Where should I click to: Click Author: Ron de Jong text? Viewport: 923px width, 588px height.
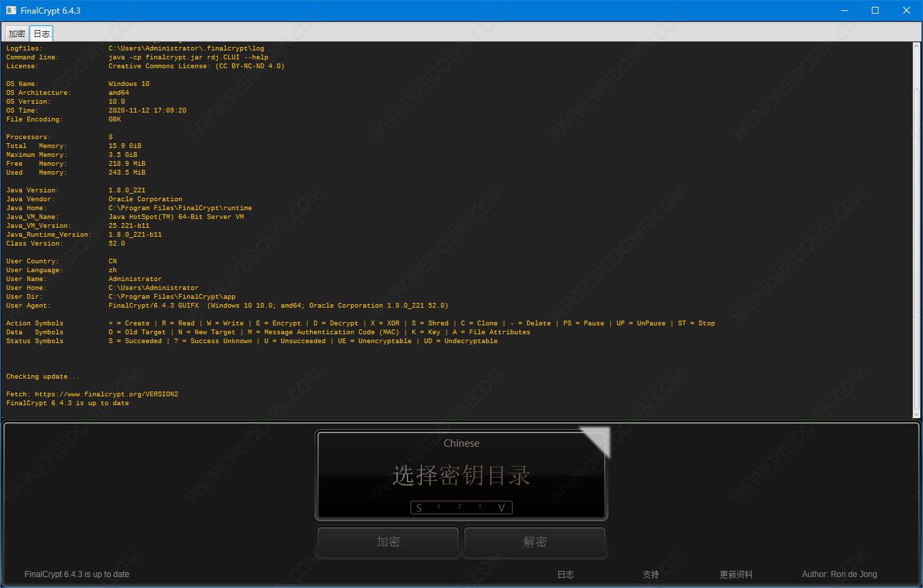pos(839,574)
